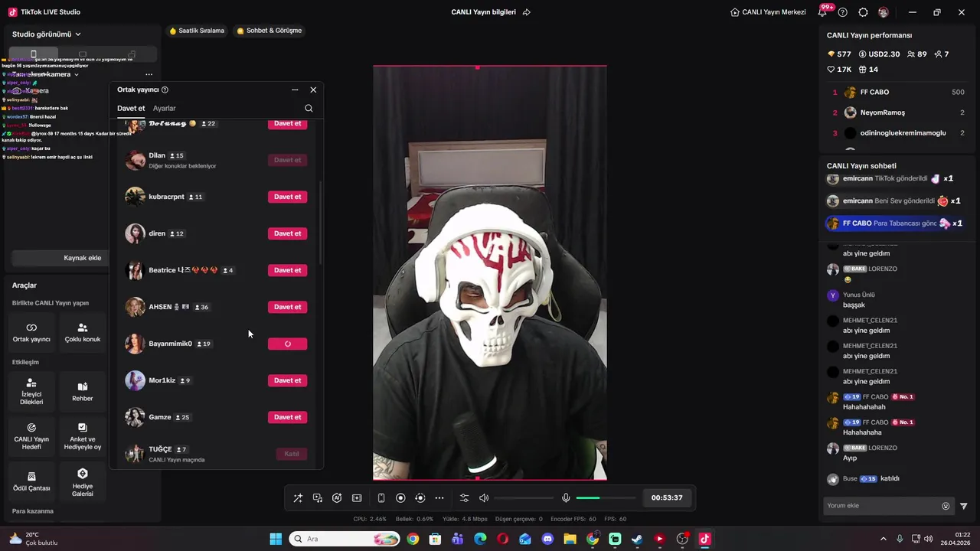The image size is (980, 551).
Task: Invite Gamze with Davet et
Action: click(x=287, y=417)
